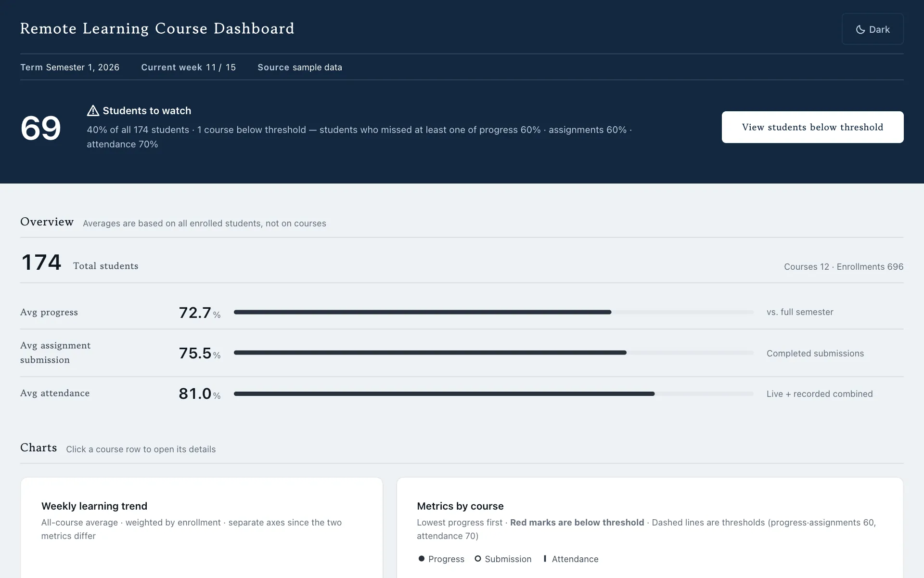
Task: Click the Submission legend hollow circle
Action: click(478, 559)
